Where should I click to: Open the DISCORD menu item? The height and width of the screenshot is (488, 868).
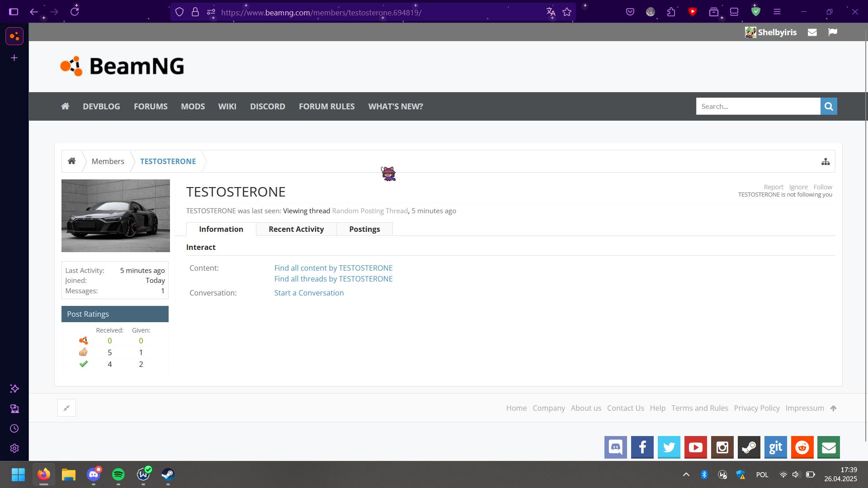coord(268,106)
